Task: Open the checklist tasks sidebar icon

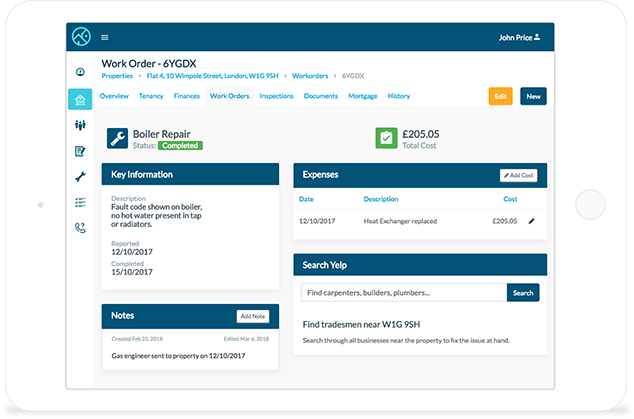Action: (80, 203)
